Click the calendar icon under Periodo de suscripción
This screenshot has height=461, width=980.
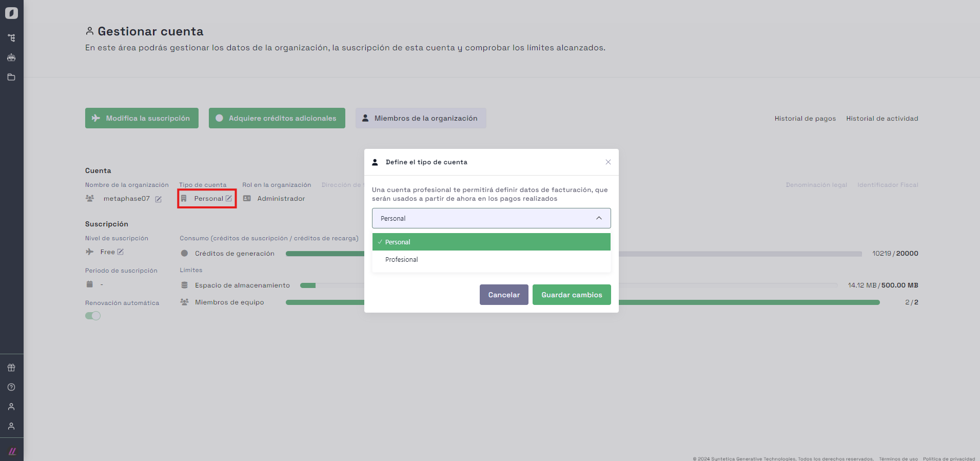[90, 284]
